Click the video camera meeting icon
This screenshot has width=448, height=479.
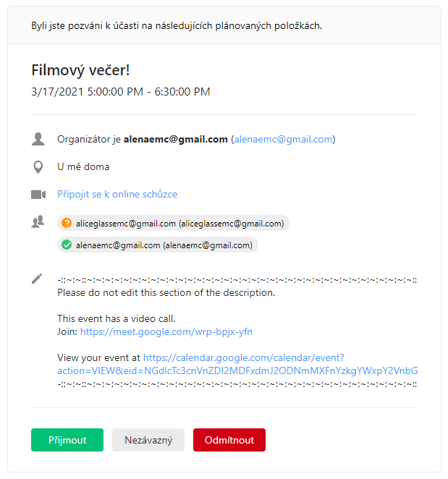pyautogui.click(x=38, y=195)
